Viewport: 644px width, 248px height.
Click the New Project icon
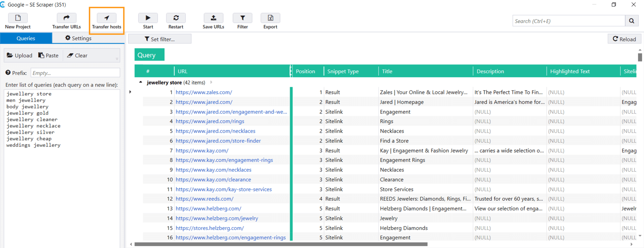(18, 18)
